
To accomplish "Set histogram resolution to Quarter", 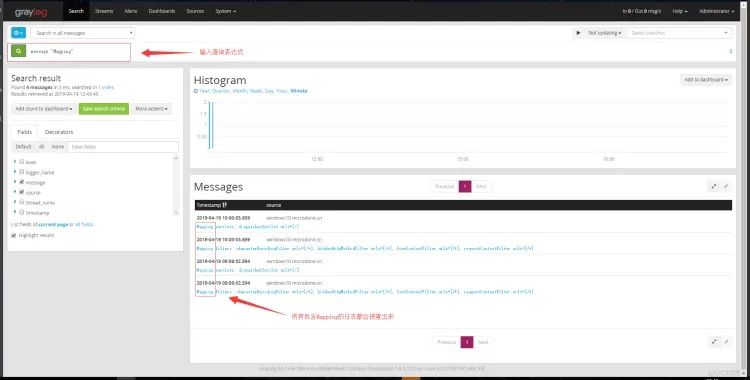I will pyautogui.click(x=221, y=91).
